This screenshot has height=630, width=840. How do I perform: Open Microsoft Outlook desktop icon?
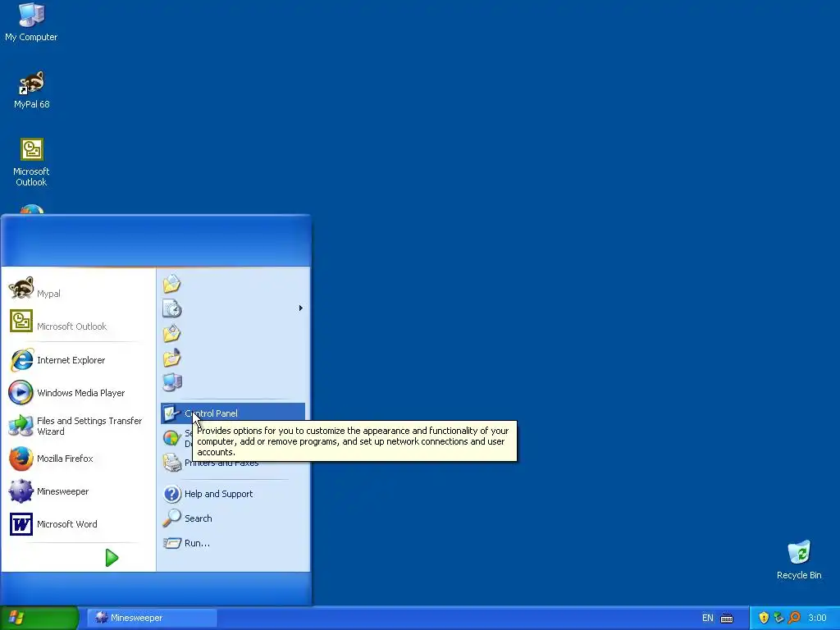[31, 162]
